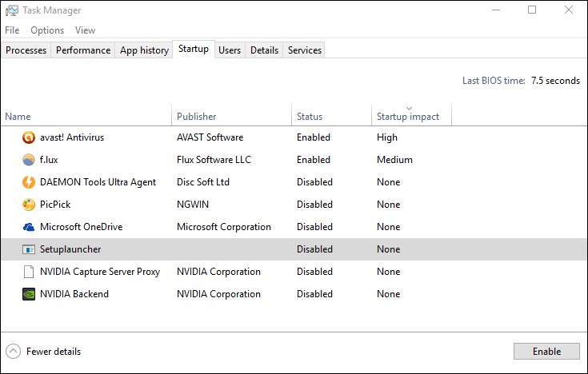Sort by the Name column header
The image size is (588, 374).
coord(86,116)
